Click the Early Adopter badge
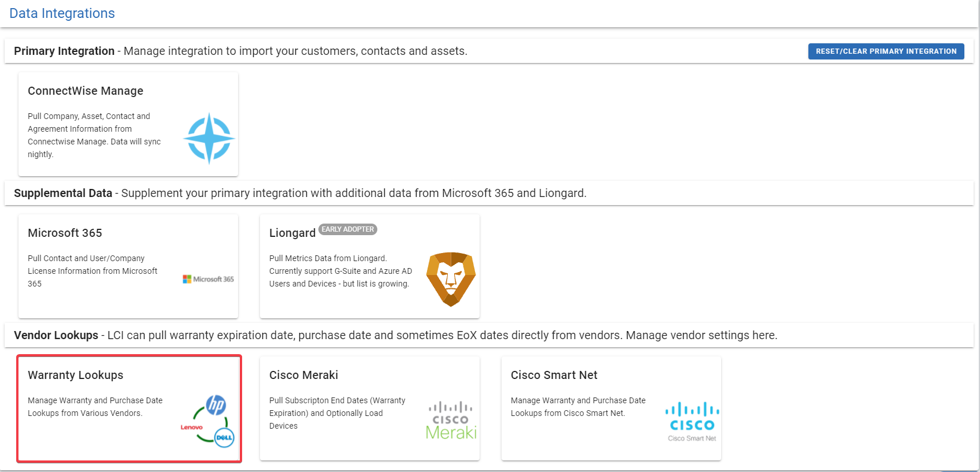The width and height of the screenshot is (980, 472). tap(348, 229)
